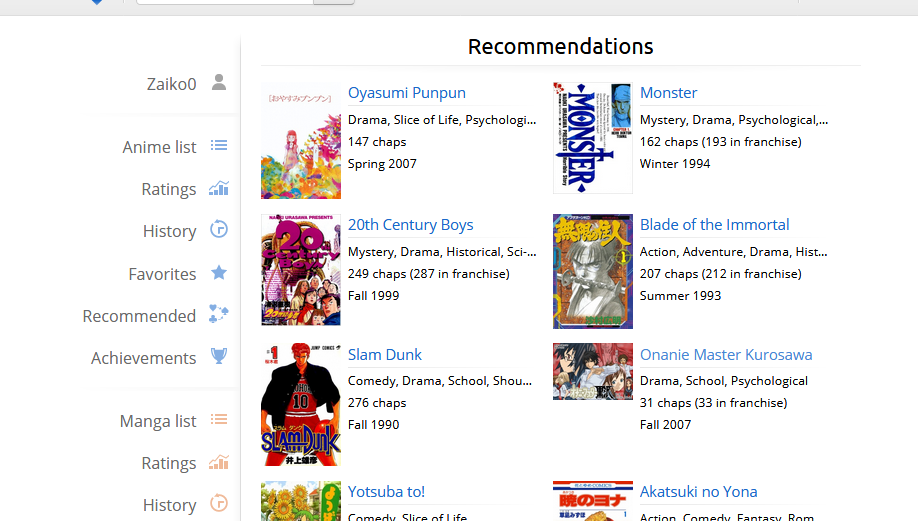Open the blue anime History clock icon
The image size is (918, 521).
(219, 229)
